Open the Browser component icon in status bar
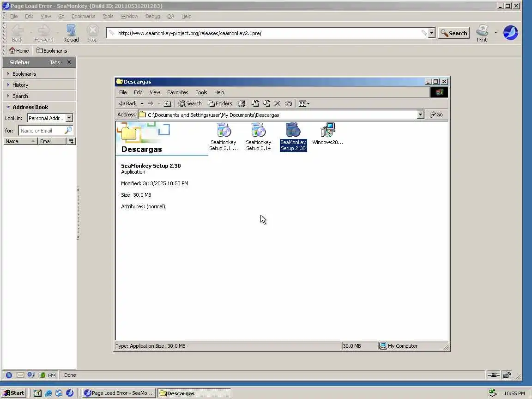This screenshot has width=532, height=399. (x=9, y=375)
